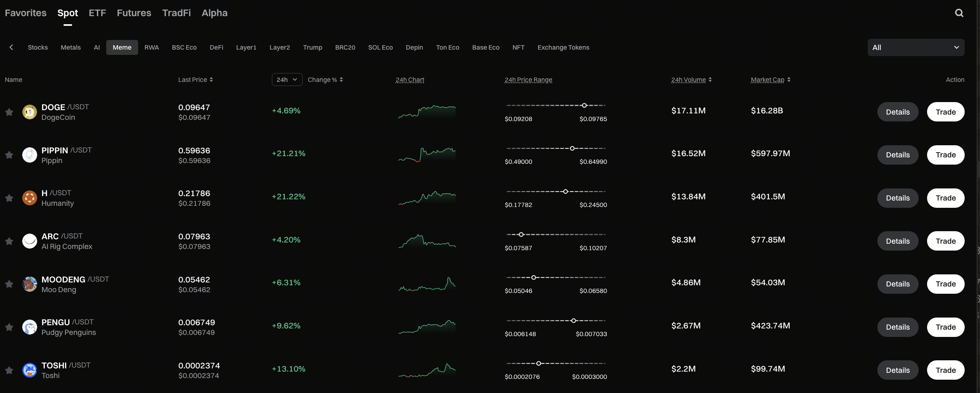
Task: Open the search magnifier icon
Action: click(x=959, y=13)
